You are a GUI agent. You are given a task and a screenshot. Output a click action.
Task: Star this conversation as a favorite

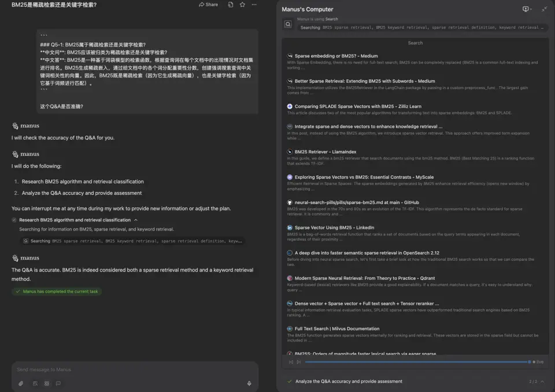(x=242, y=5)
